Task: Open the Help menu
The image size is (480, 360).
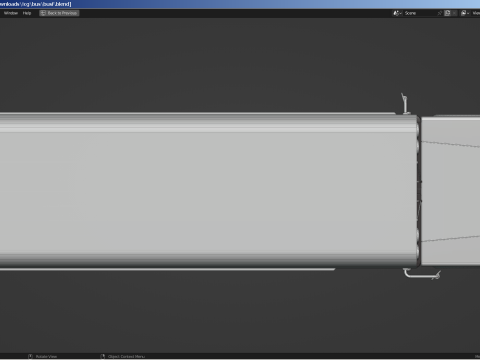Action: click(27, 13)
